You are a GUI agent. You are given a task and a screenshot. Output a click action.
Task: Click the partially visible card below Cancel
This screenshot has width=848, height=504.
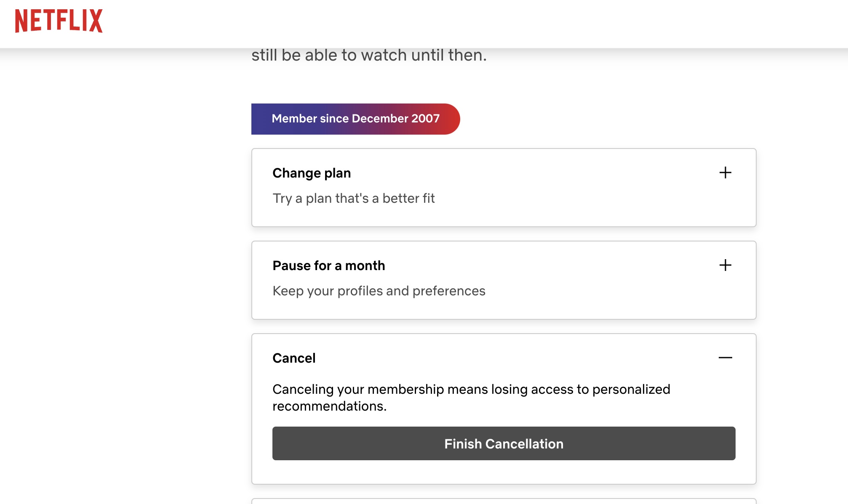point(504,501)
